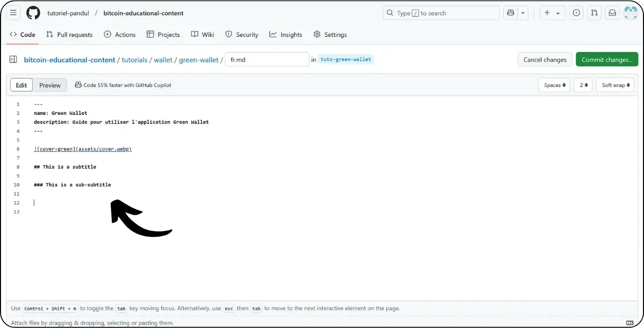The width and height of the screenshot is (644, 328).
Task: Open the GitHub home via the Octocat logo
Action: [x=33, y=13]
